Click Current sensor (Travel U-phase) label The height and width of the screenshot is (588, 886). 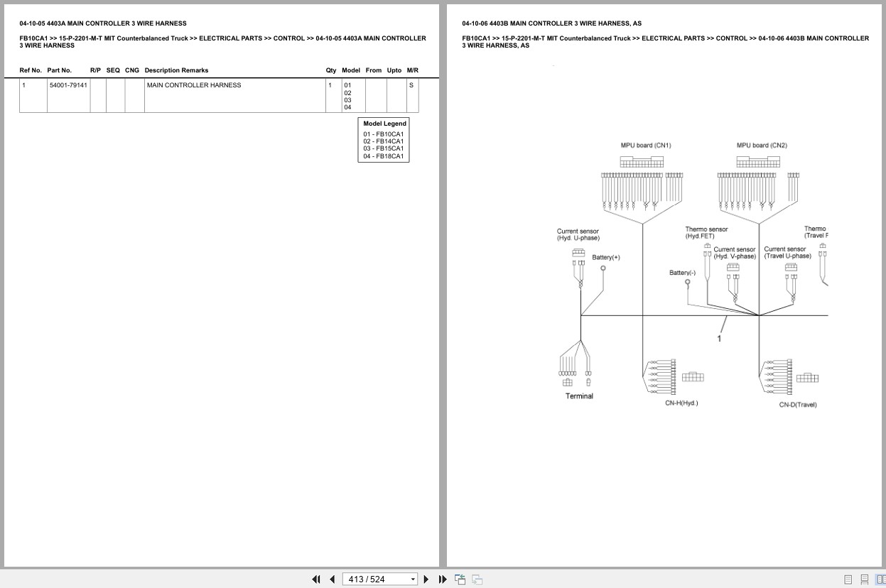click(787, 253)
